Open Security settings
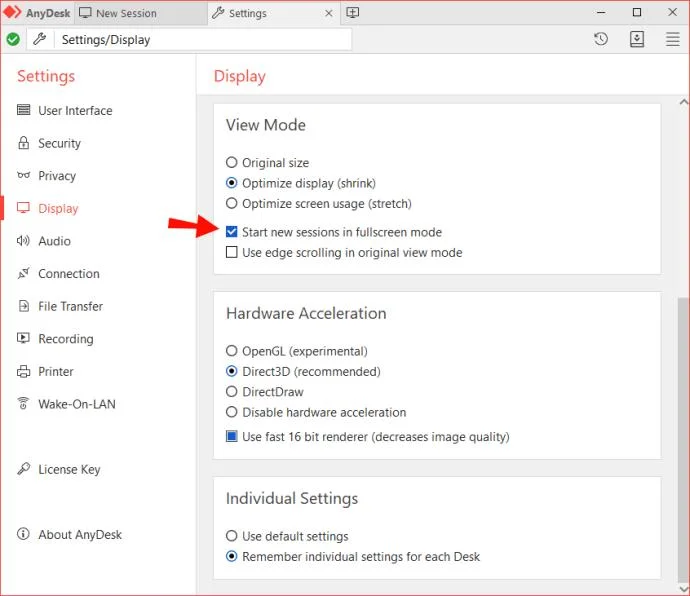This screenshot has height=596, width=690. (x=59, y=143)
